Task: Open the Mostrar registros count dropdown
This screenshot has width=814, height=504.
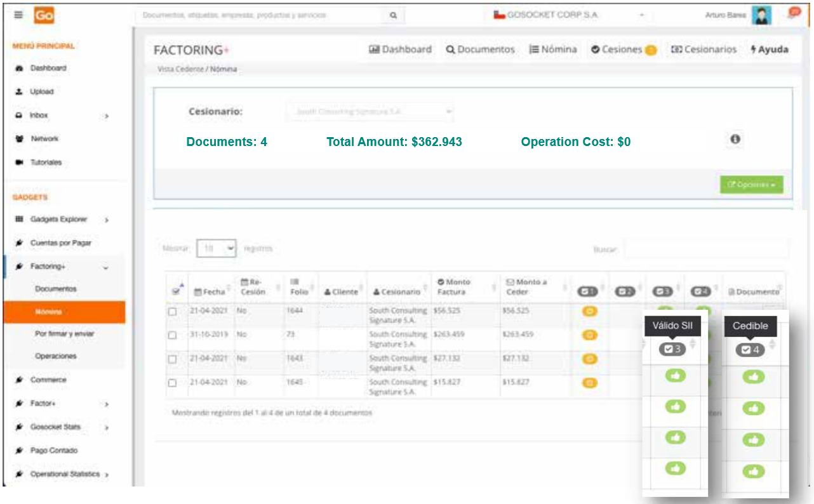Action: [x=217, y=249]
